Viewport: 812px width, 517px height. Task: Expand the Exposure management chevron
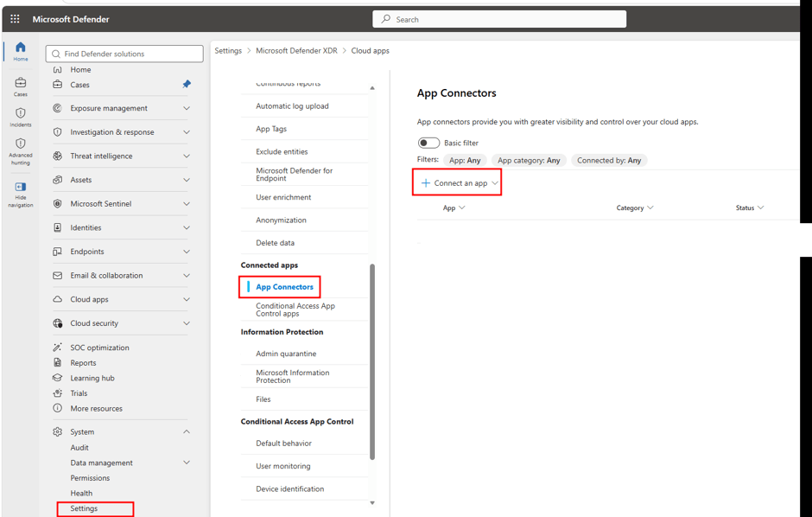(187, 108)
